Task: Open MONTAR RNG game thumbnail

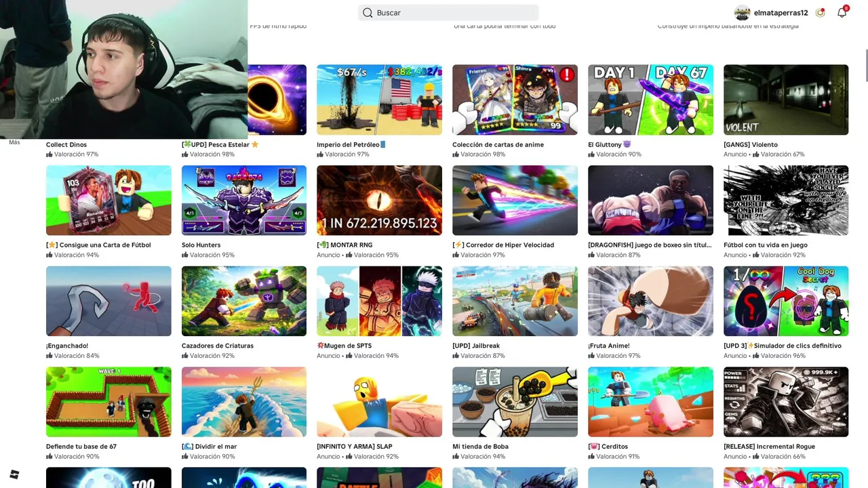Action: coord(379,201)
